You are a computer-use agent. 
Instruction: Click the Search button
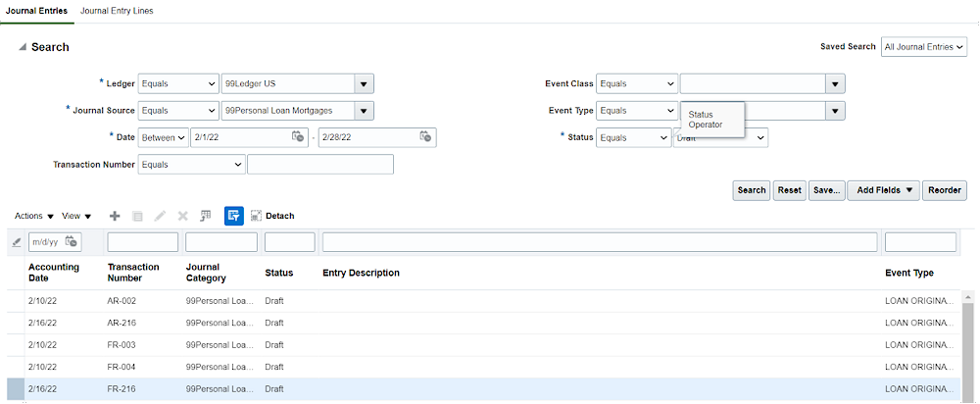point(752,190)
